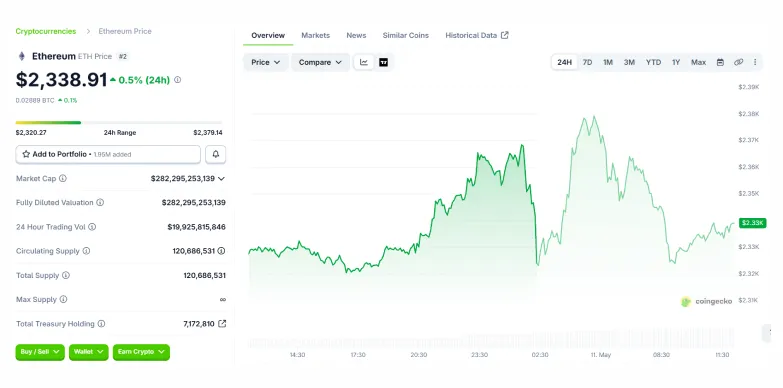
Task: Click the $2,379.14 range high value
Action: pos(208,133)
